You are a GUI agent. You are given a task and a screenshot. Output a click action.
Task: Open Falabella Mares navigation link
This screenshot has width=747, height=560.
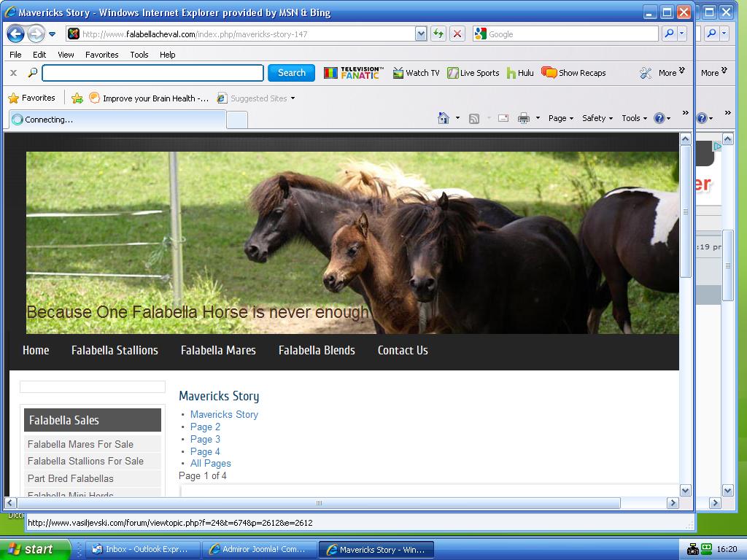218,351
